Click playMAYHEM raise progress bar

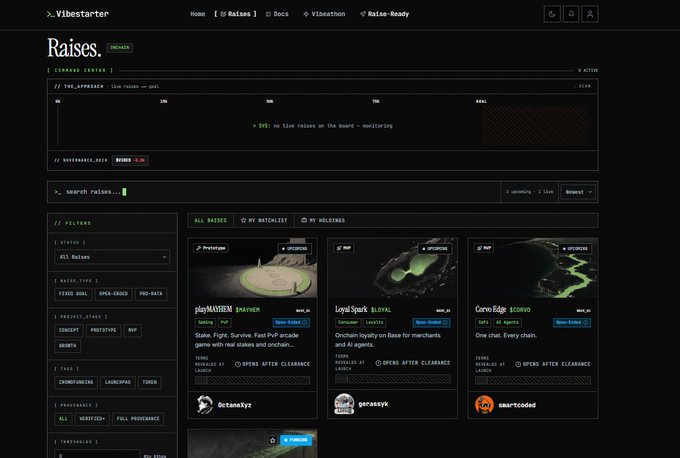pyautogui.click(x=252, y=380)
